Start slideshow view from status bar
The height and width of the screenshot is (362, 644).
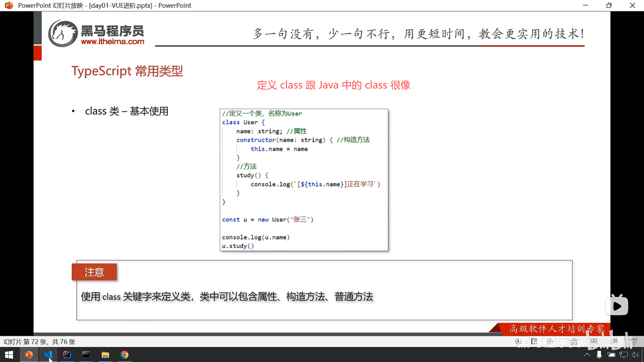(634, 342)
